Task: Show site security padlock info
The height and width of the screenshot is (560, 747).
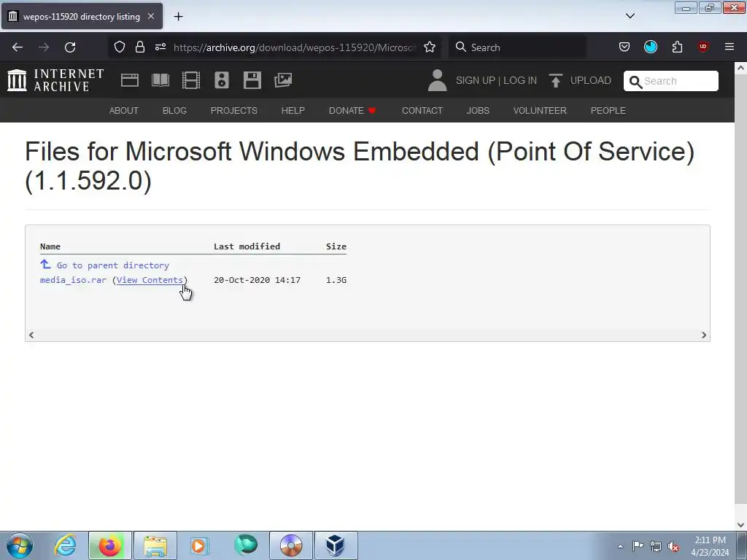Action: [139, 47]
